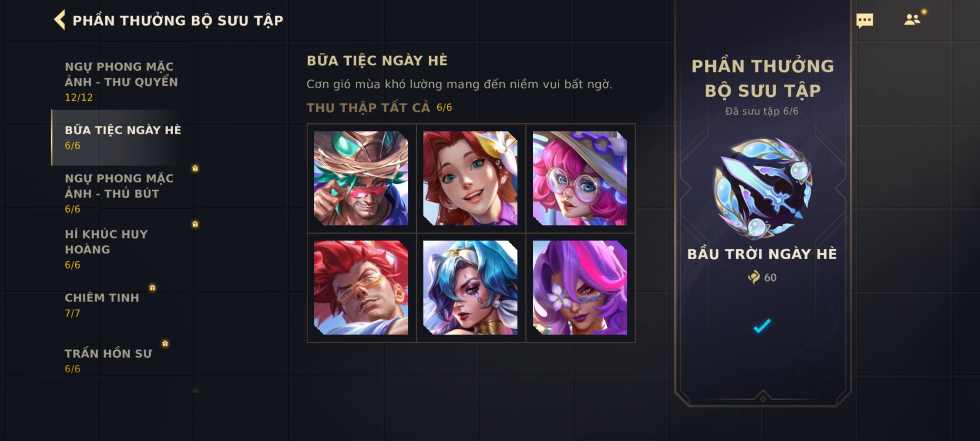Open the friends list icon

pyautogui.click(x=912, y=20)
